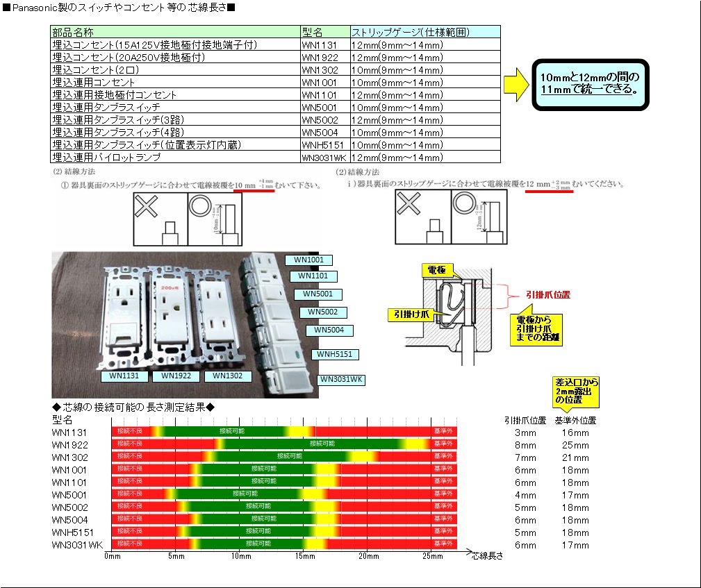Click the WNH5151 label beside the photo
This screenshot has height=588, width=701.
pos(335,354)
